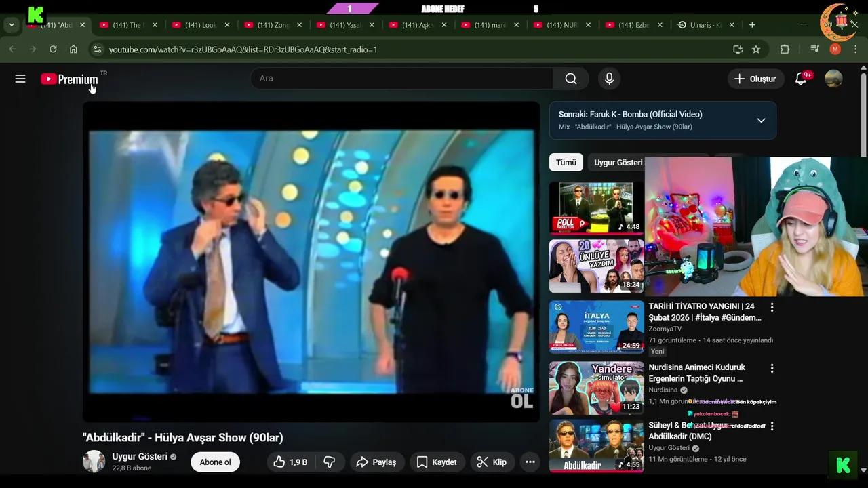Open the browser extensions puzzle icon
Screen dimensions: 868x488
pyautogui.click(x=785, y=49)
